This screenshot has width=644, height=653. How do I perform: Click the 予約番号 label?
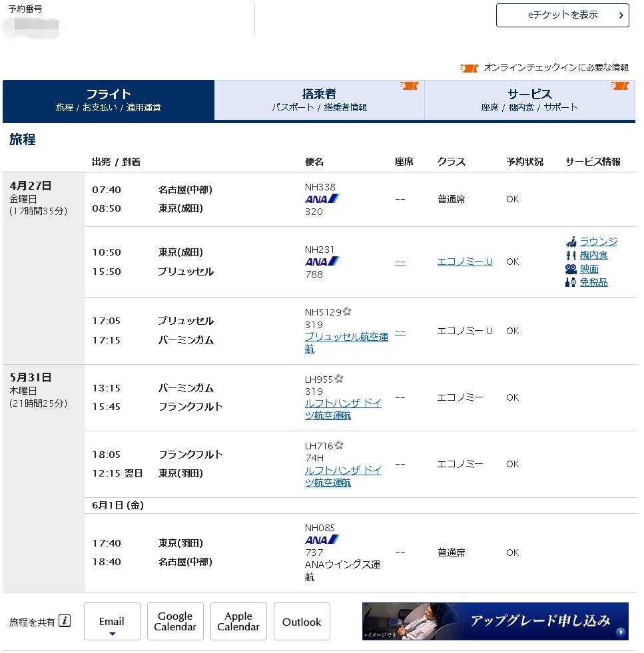pyautogui.click(x=25, y=9)
